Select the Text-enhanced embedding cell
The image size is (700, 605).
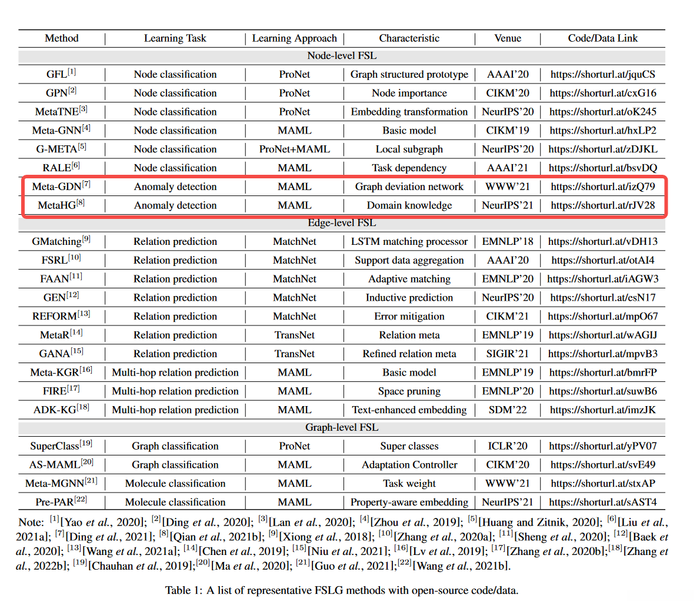pos(409,410)
